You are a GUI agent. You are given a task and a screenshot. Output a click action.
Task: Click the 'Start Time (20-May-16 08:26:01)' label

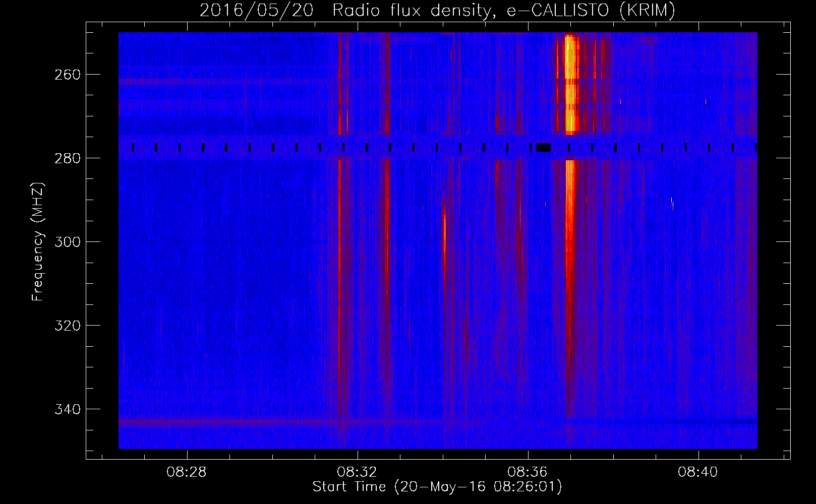tap(437, 487)
